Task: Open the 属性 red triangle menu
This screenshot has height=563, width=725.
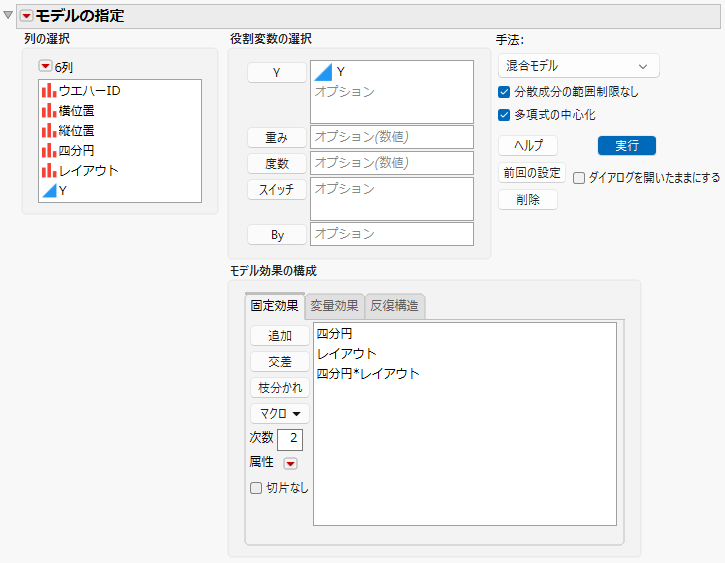Action: tap(290, 463)
